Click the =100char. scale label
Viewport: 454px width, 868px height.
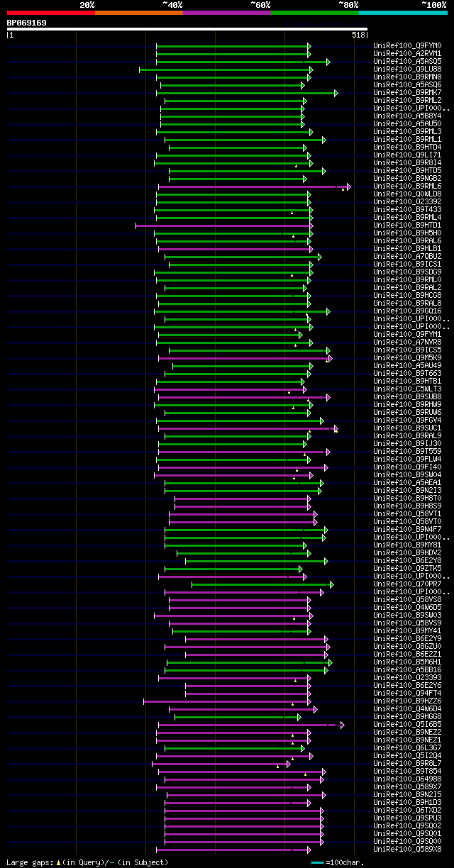point(345,862)
